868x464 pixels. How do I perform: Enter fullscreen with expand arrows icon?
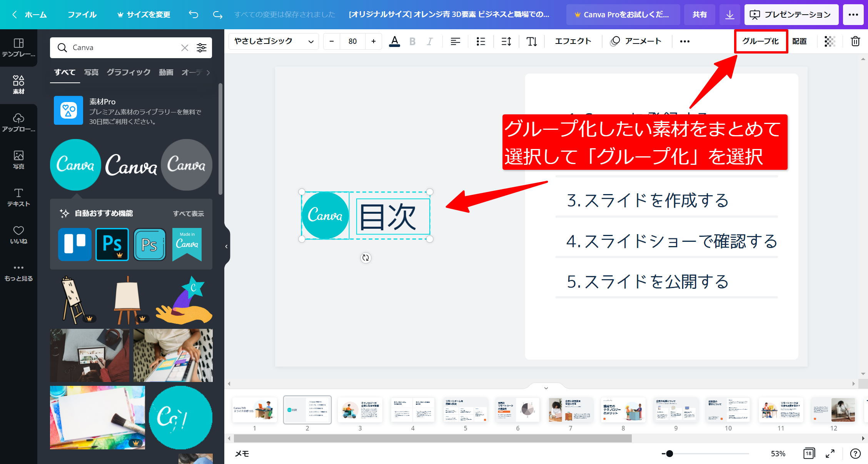click(830, 454)
